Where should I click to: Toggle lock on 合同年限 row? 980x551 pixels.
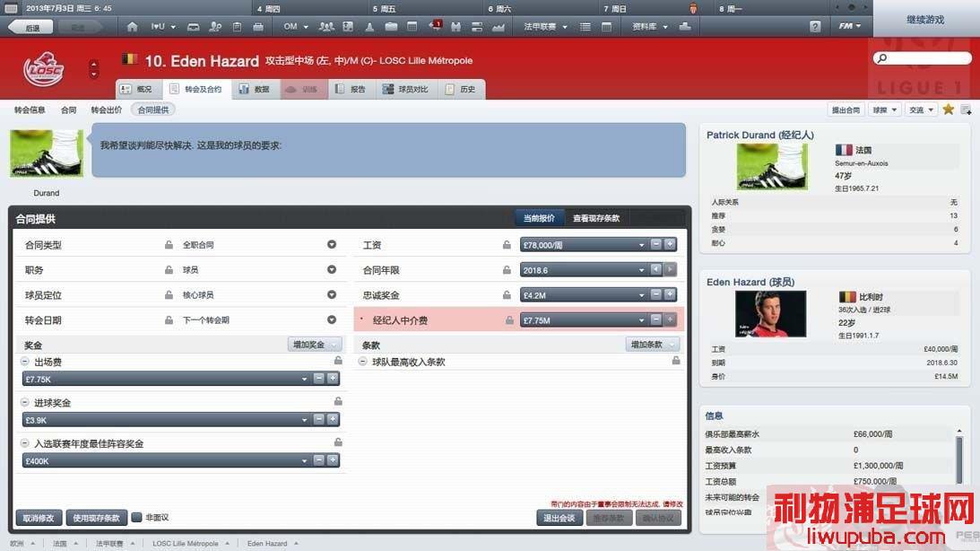pyautogui.click(x=507, y=269)
